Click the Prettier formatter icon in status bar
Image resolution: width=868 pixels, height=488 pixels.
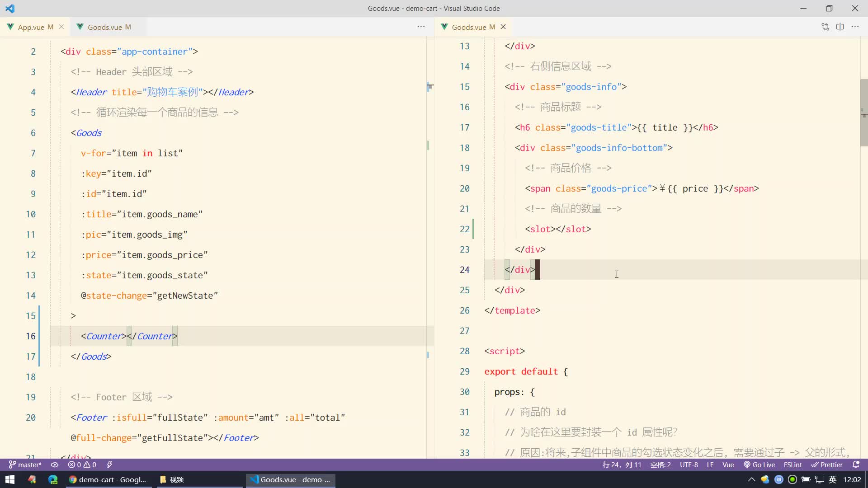(x=832, y=465)
